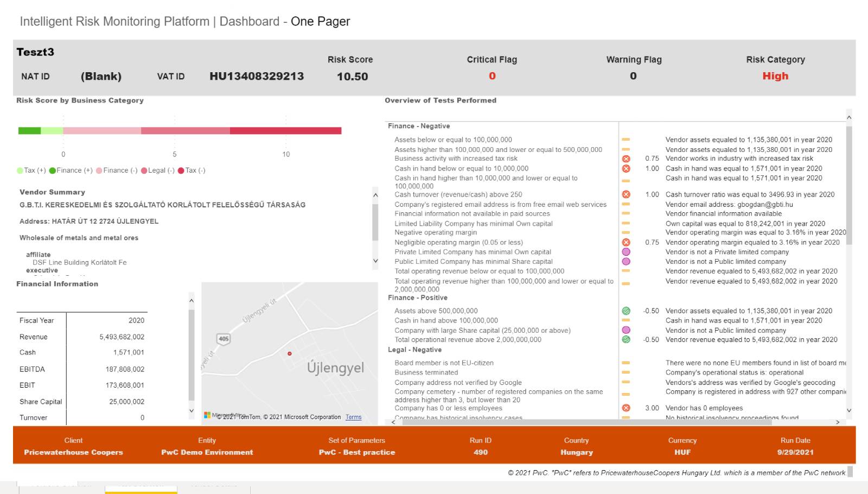Click green check icon for operational revenue above 2,000,000,000
This screenshot has width=868, height=494.
pos(626,340)
